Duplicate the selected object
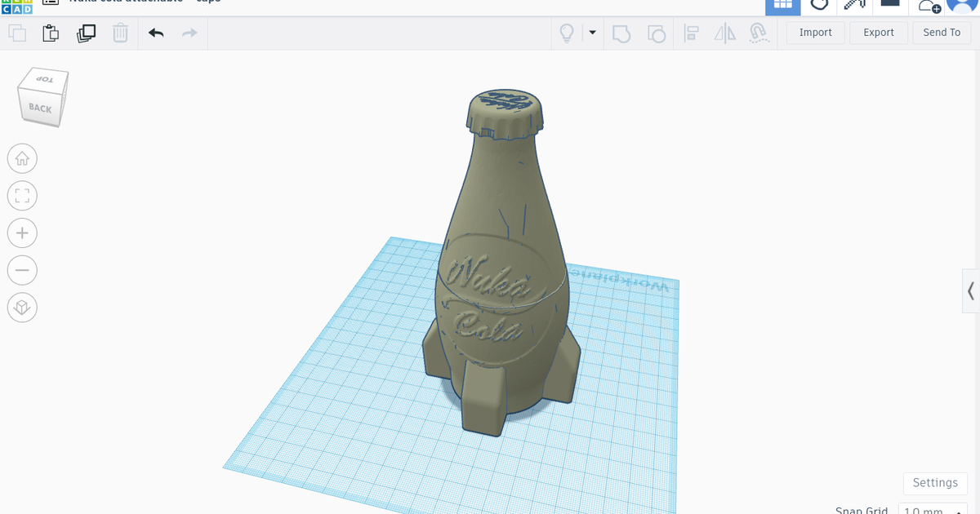This screenshot has width=980, height=514. (x=86, y=33)
